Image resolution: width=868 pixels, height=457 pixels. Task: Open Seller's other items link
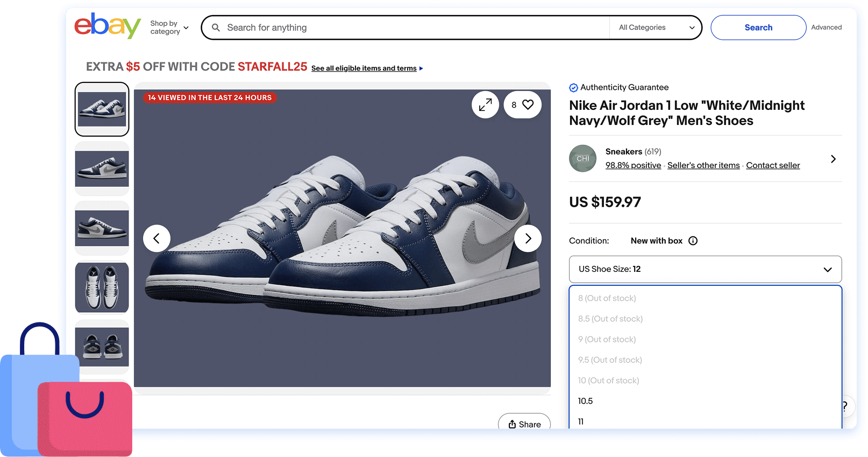[x=703, y=165]
